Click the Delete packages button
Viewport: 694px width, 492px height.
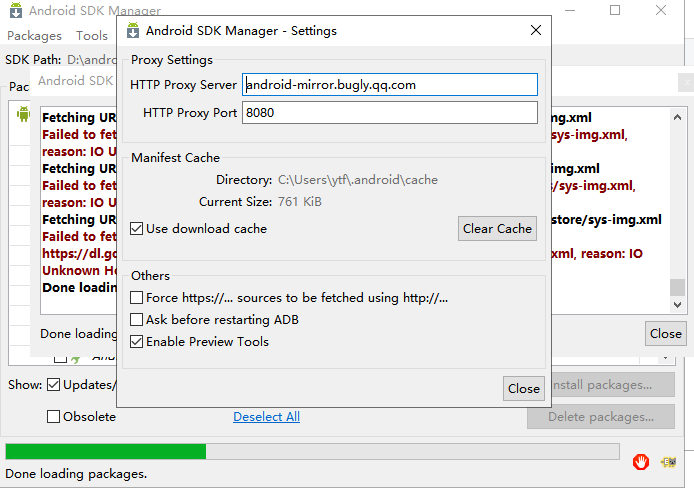tap(601, 416)
